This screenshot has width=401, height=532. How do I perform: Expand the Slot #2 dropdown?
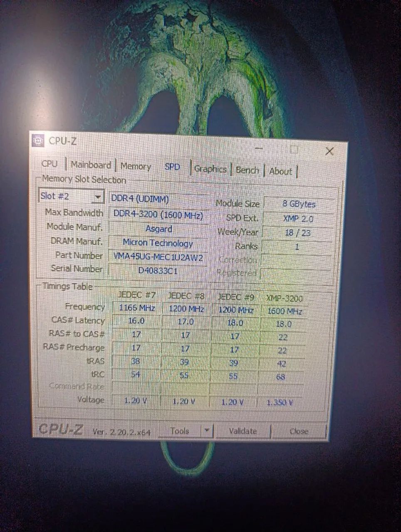pos(71,196)
